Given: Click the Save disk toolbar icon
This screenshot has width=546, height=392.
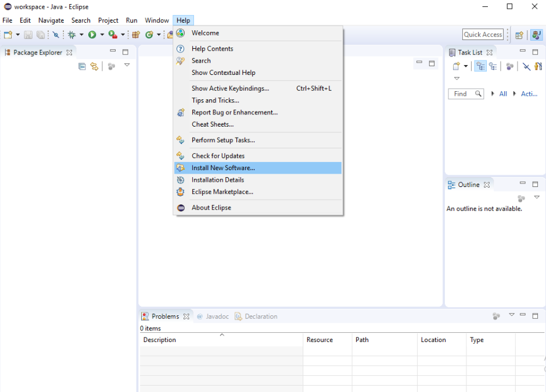Looking at the screenshot, I should [28, 34].
